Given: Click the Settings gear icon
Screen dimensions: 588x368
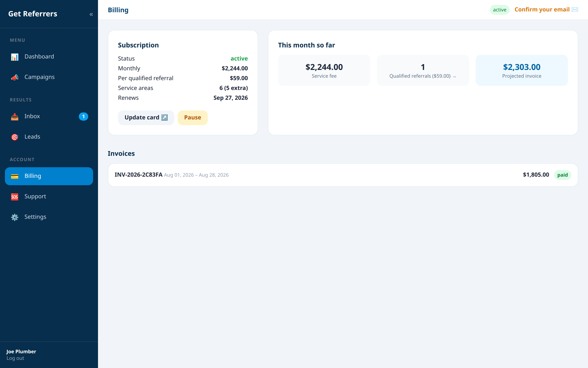Looking at the screenshot, I should point(14,217).
